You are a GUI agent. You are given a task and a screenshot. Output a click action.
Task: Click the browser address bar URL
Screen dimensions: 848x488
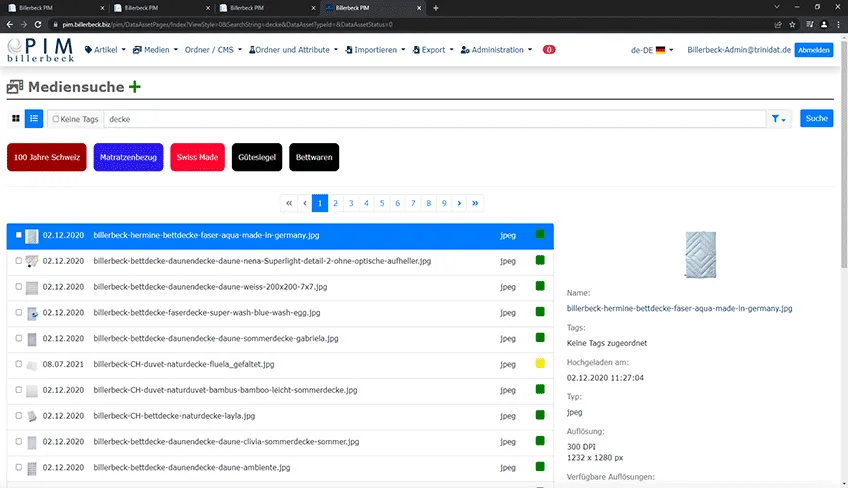point(227,24)
